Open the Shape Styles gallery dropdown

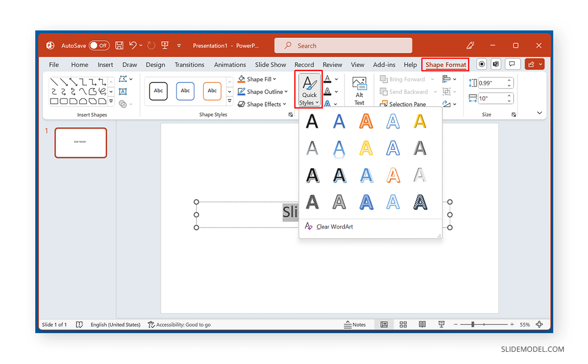click(x=229, y=101)
